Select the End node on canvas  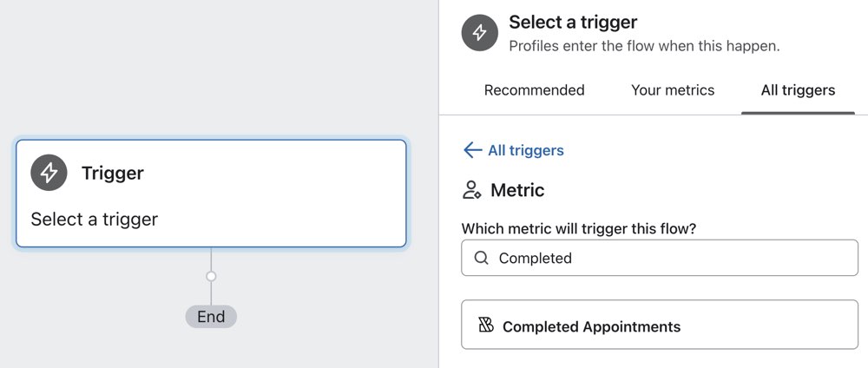coord(211,317)
